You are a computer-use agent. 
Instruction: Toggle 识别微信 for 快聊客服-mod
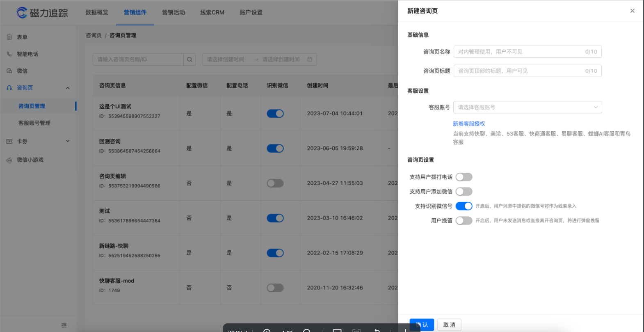[x=275, y=288]
